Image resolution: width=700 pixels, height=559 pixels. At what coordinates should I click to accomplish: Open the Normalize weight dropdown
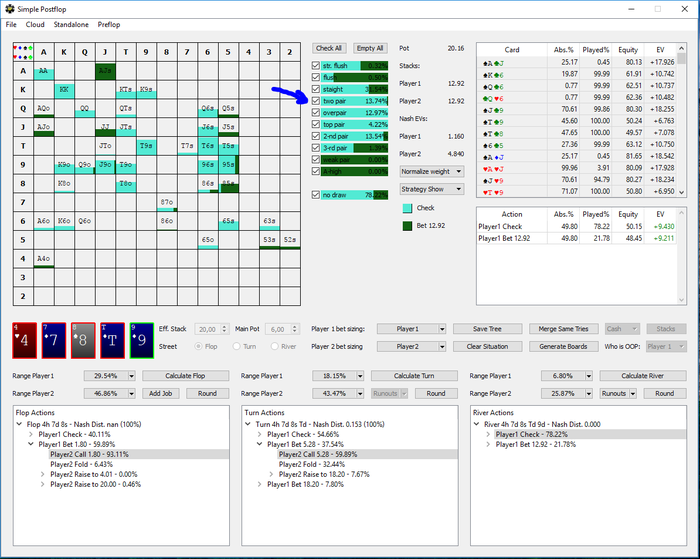tap(432, 171)
